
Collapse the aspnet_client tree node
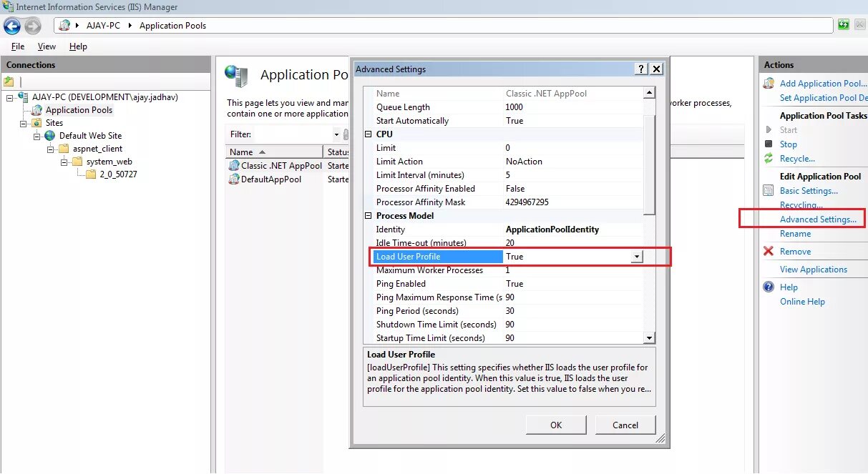[x=51, y=149]
